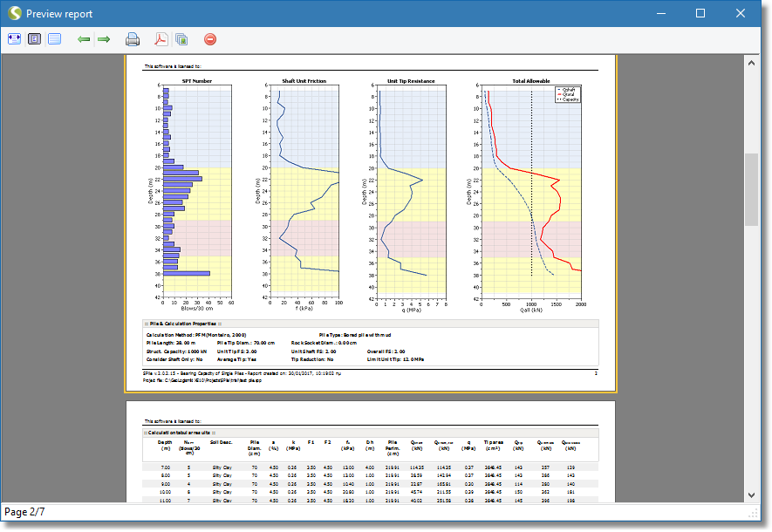This screenshot has height=532, width=772.
Task: Go to next page with green right arrow
Action: 103,39
